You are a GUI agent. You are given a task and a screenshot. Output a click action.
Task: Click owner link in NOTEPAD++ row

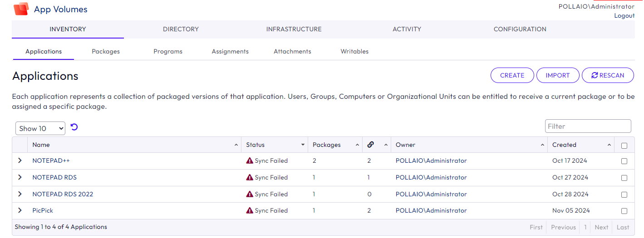(x=431, y=160)
